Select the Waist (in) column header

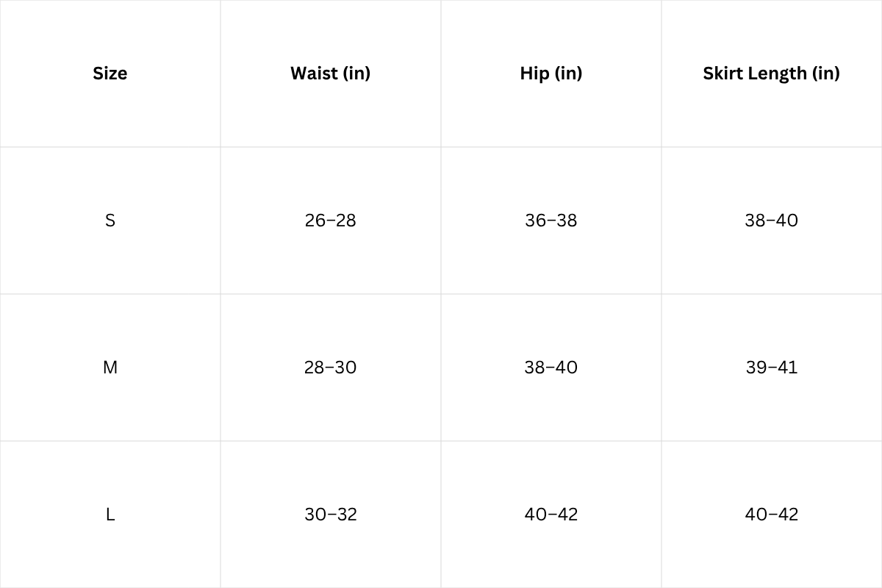point(330,73)
